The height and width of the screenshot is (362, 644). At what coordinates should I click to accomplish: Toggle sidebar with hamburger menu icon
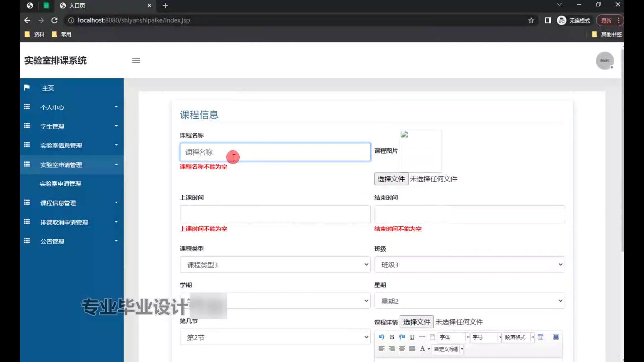pos(136,61)
